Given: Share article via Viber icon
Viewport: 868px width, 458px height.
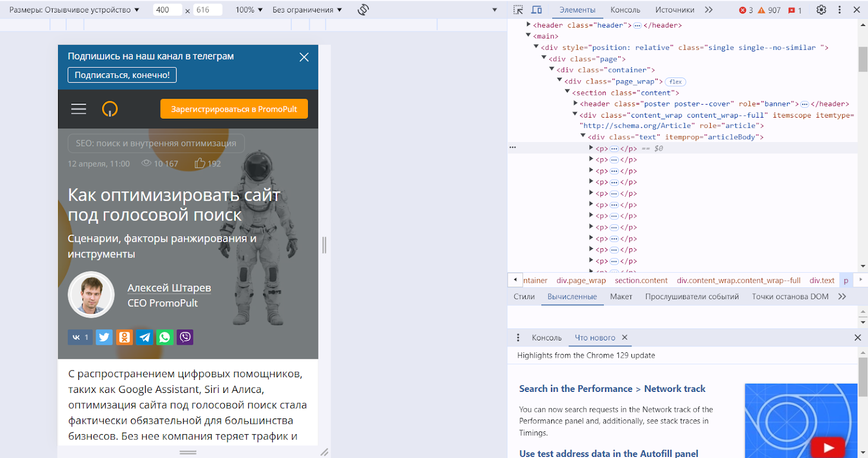Looking at the screenshot, I should coord(185,337).
